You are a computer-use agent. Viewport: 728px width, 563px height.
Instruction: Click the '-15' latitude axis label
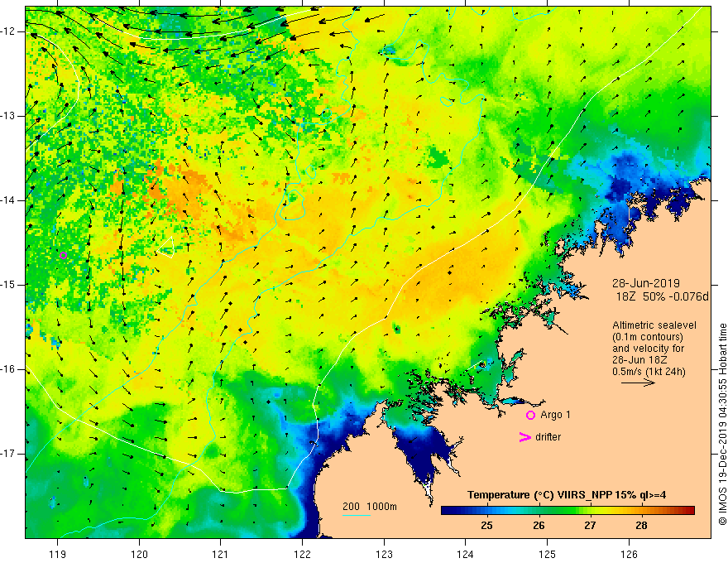click(8, 285)
